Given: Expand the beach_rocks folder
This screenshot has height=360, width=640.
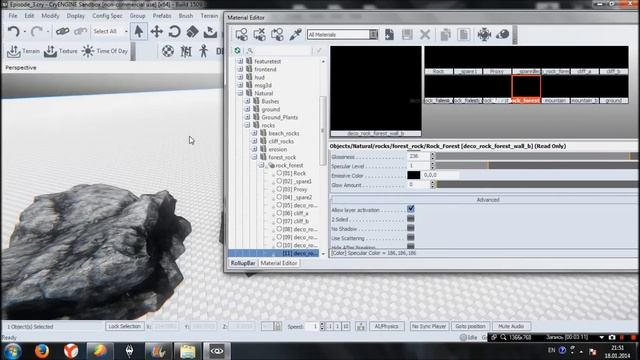Looking at the screenshot, I should pos(254,133).
